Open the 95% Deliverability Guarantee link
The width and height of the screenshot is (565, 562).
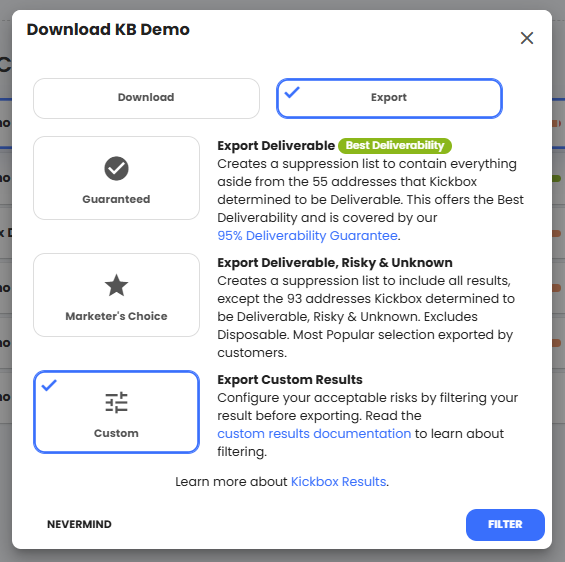307,236
